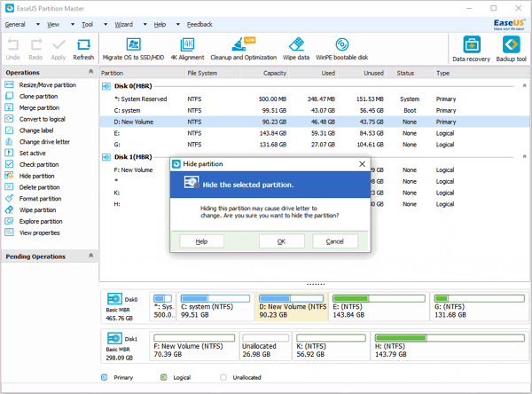Launch the Backup tool
Screen dimensions: 532x394
(511, 50)
